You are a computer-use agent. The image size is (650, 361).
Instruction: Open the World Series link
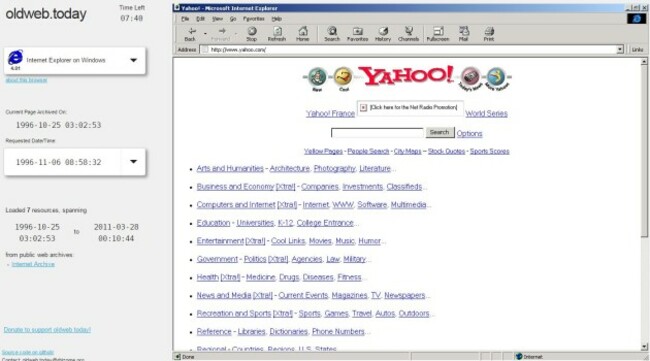click(486, 114)
